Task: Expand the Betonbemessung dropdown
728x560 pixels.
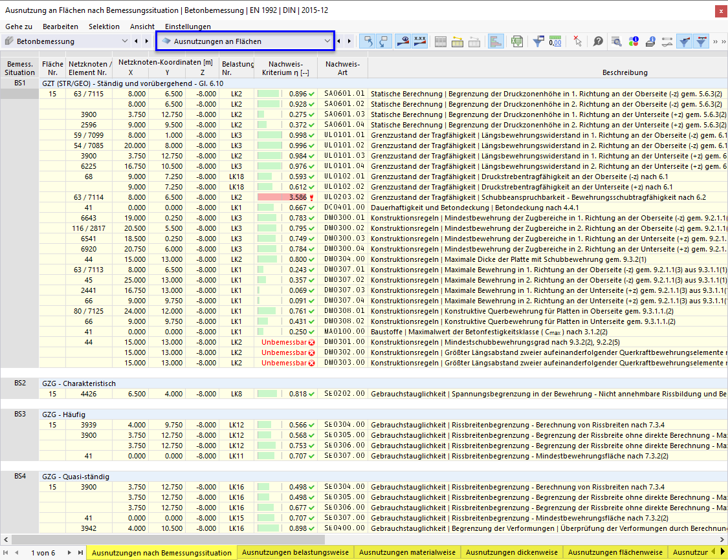Action: coord(124,41)
